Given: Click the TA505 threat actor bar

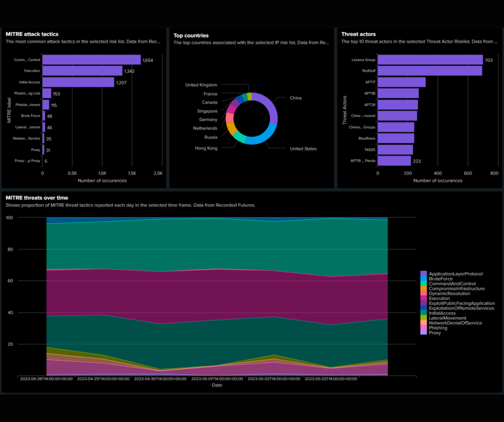Looking at the screenshot, I should click(395, 150).
